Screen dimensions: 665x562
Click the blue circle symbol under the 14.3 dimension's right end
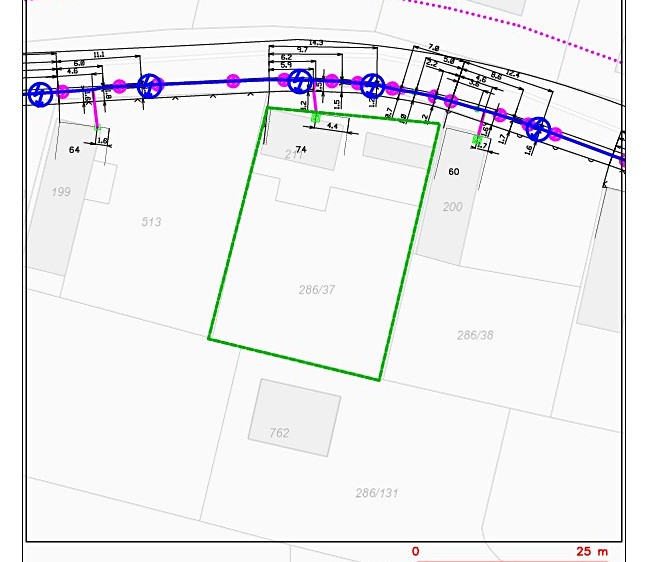(x=373, y=85)
